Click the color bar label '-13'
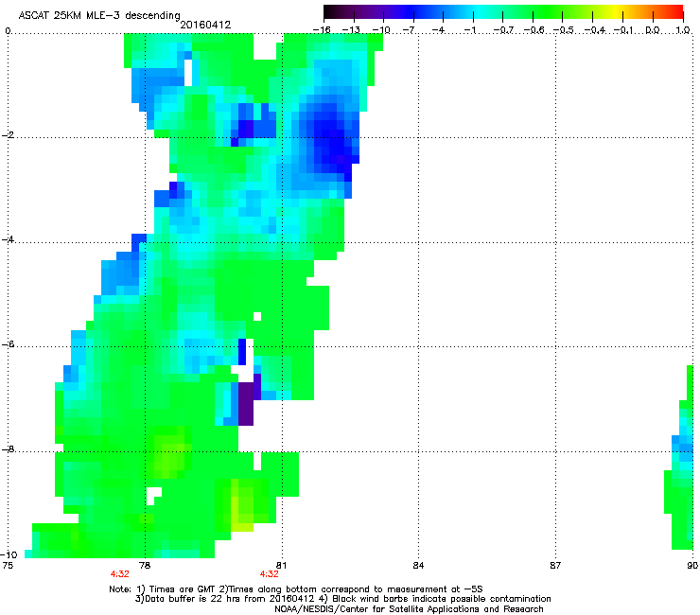The width and height of the screenshot is (700, 615). tap(351, 30)
